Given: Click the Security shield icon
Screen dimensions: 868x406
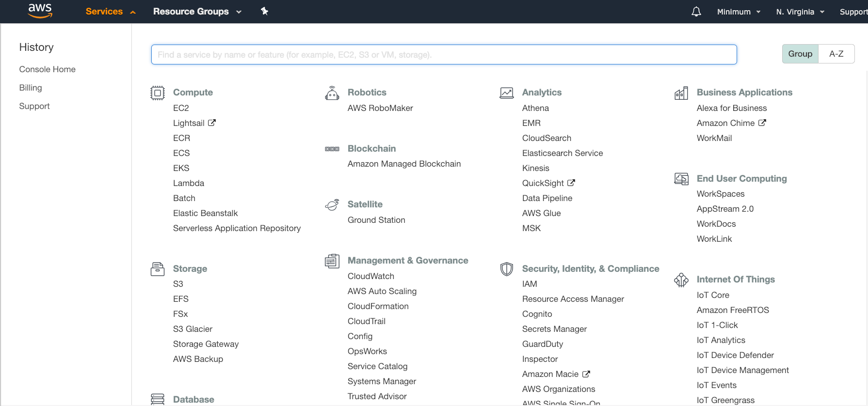Looking at the screenshot, I should click(507, 269).
